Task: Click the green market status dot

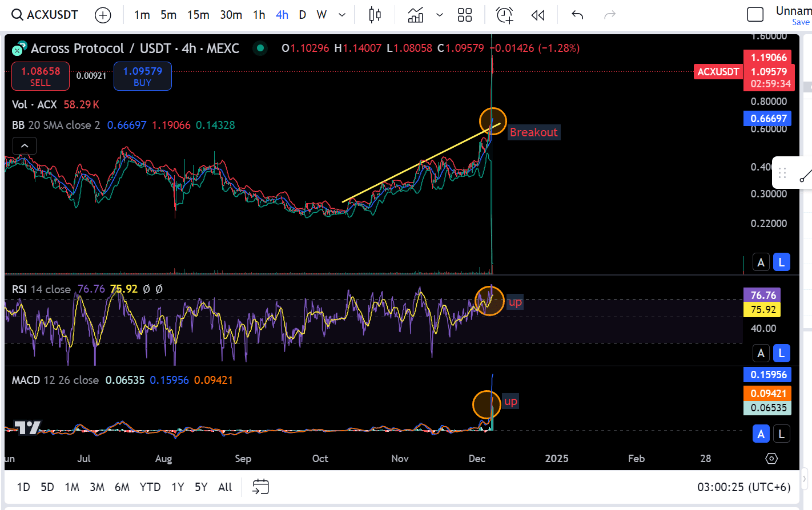Action: coord(260,48)
